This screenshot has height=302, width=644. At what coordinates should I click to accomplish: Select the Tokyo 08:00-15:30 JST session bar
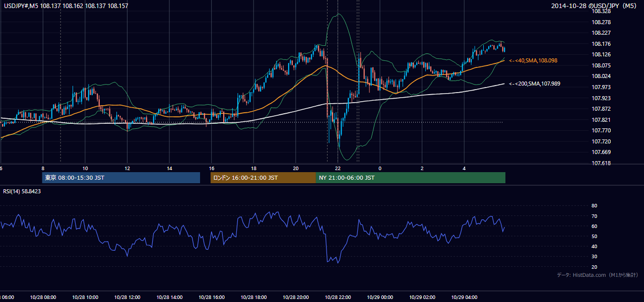[x=121, y=178]
